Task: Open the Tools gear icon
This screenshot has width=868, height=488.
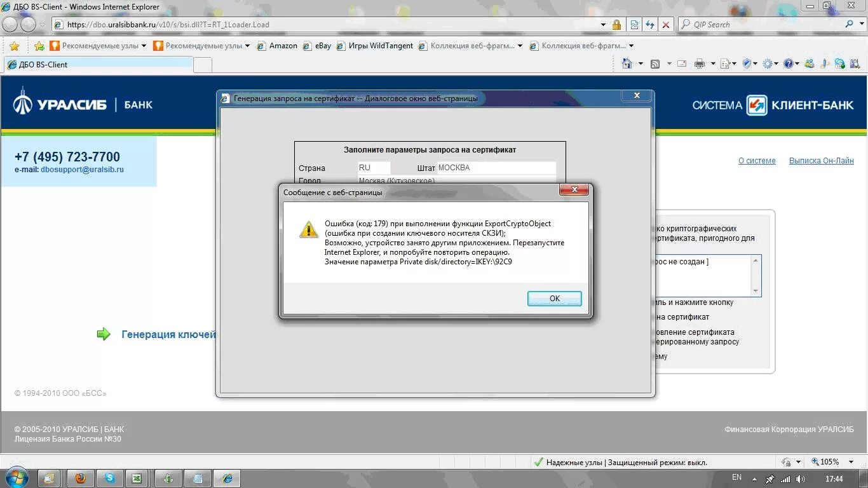Action: (768, 64)
